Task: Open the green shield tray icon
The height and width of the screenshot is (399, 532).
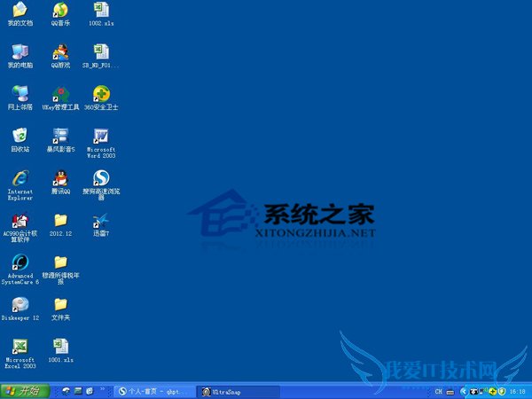Action: point(502,392)
